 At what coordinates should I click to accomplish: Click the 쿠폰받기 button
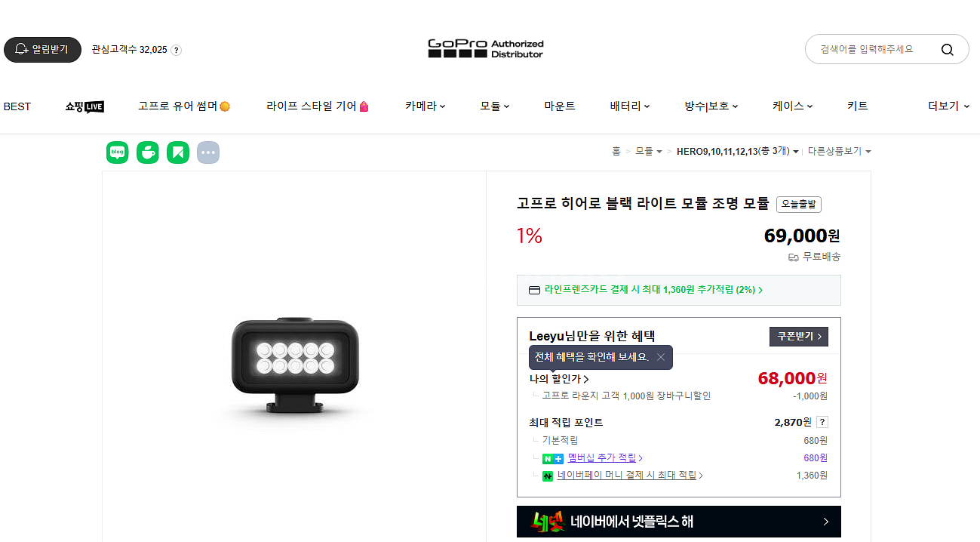pos(798,337)
